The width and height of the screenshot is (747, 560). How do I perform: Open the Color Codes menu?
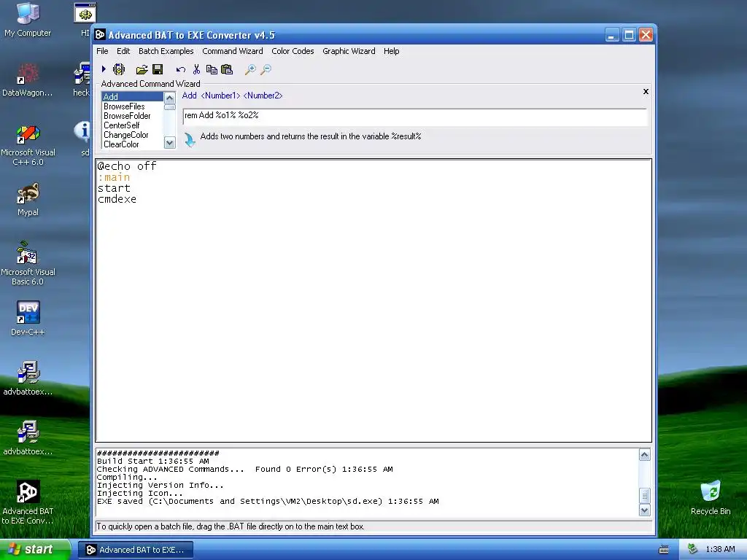[x=293, y=51]
